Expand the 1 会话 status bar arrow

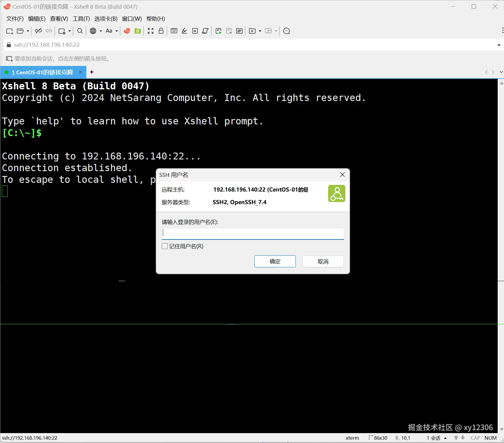445,438
